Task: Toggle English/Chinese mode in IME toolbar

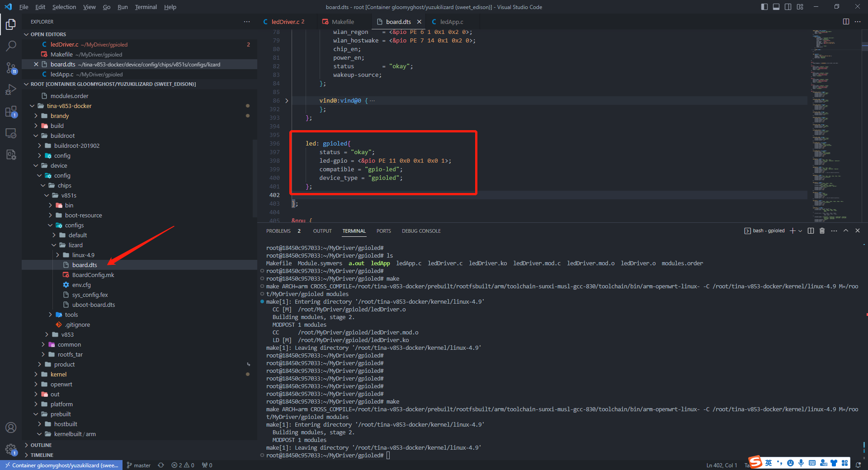Action: tap(769, 463)
